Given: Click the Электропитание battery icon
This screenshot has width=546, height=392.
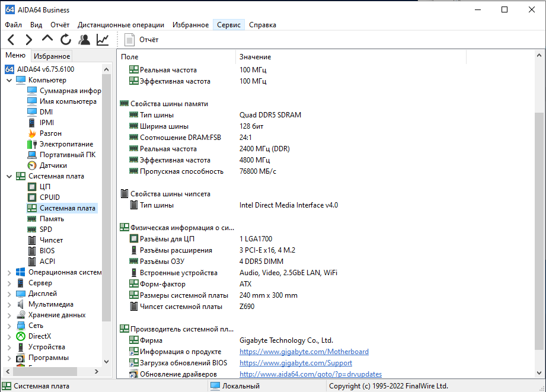Looking at the screenshot, I should 31,144.
